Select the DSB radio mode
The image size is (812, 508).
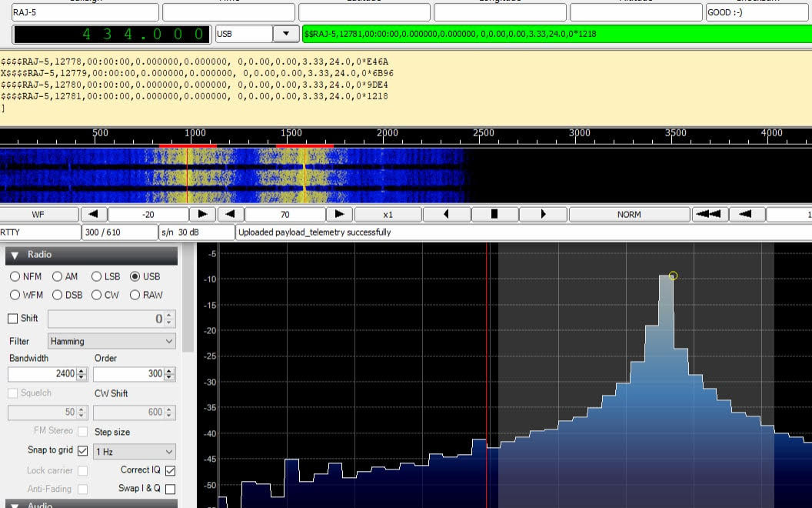tap(57, 295)
